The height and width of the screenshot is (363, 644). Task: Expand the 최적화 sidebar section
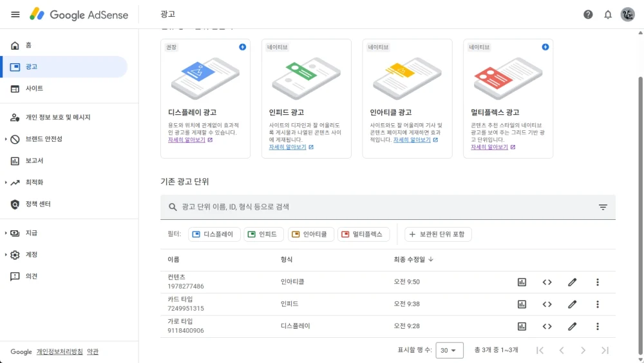[6, 182]
